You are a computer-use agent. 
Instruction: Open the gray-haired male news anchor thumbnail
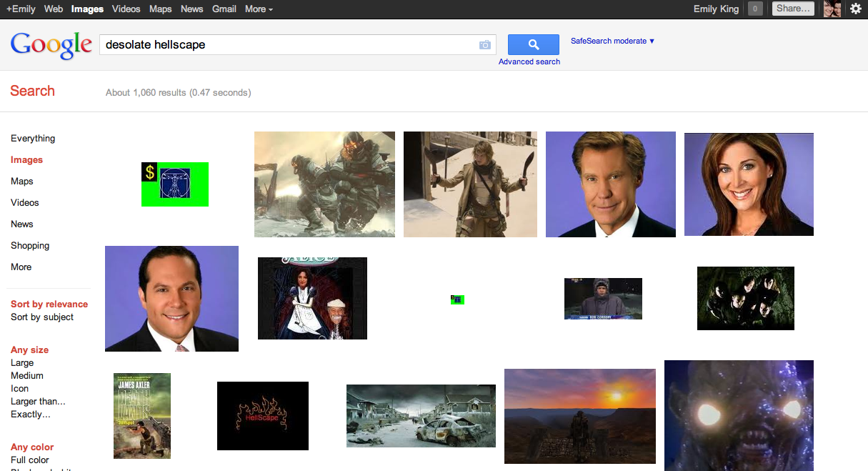pos(611,184)
